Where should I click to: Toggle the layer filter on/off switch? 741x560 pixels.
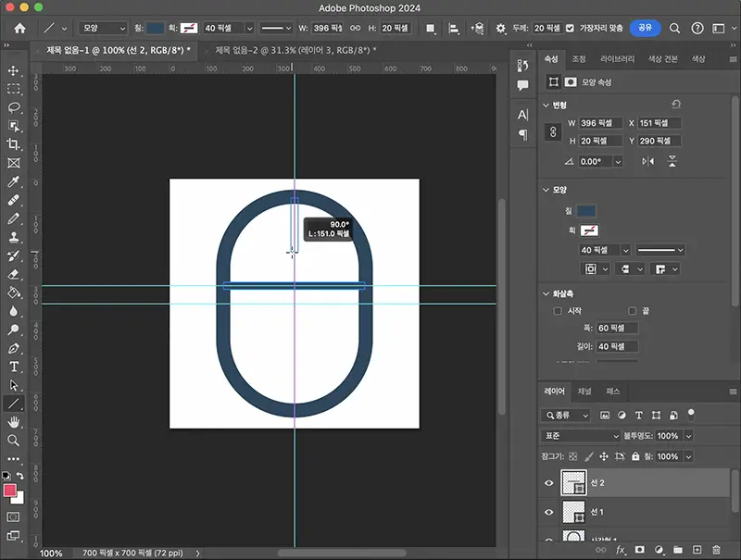(691, 415)
